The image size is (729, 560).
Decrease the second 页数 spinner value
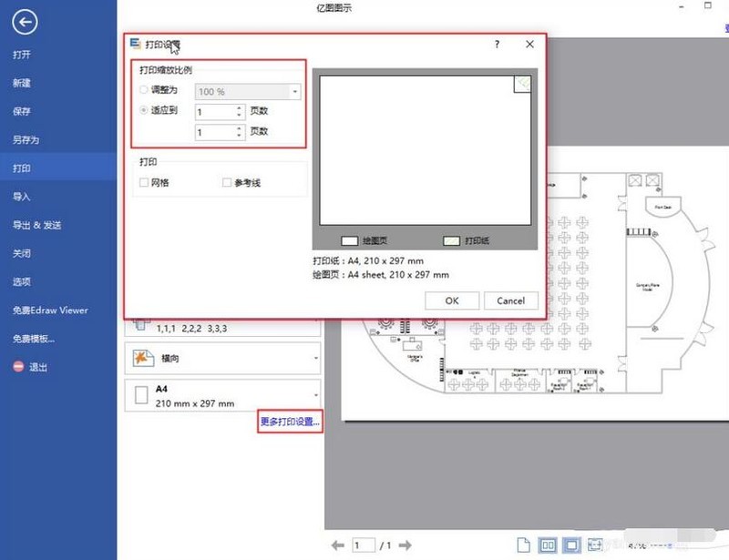(239, 137)
